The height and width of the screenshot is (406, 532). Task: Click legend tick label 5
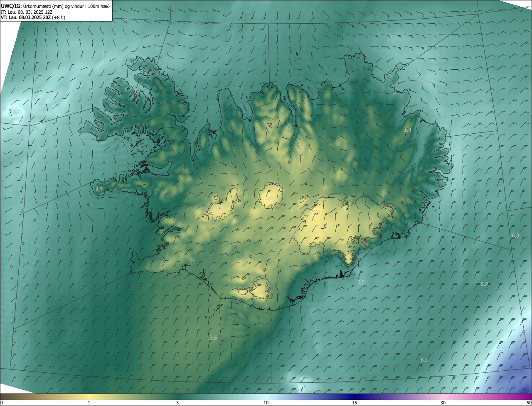177,403
